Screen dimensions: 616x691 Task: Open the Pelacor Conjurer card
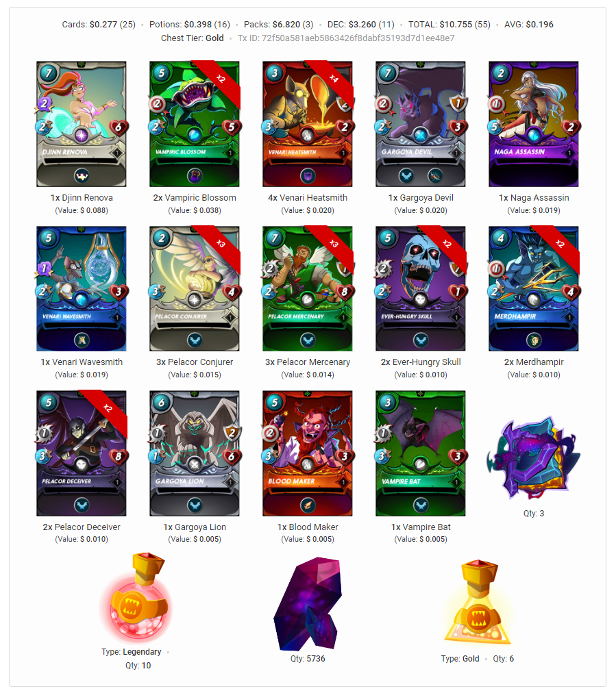click(x=195, y=288)
